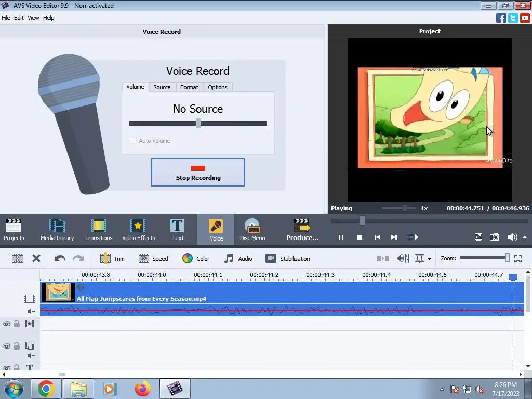Click the blue timeline playhead marker
532x399 pixels.
point(513,277)
